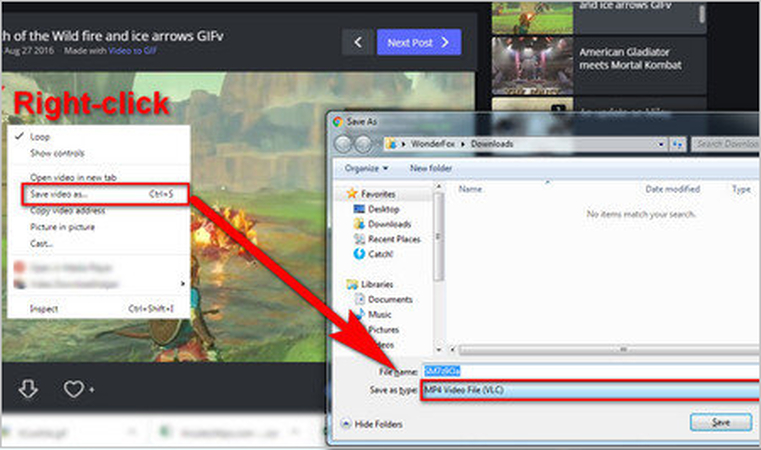761x450 pixels.
Task: Select Favorites in navigation pane
Action: [378, 194]
